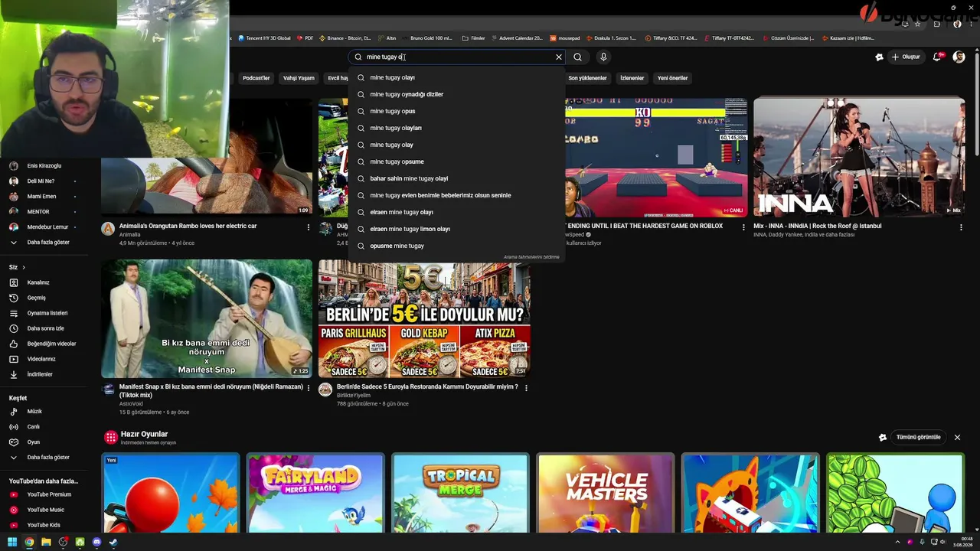Play the Manifest Snap video thumbnail

click(x=207, y=318)
